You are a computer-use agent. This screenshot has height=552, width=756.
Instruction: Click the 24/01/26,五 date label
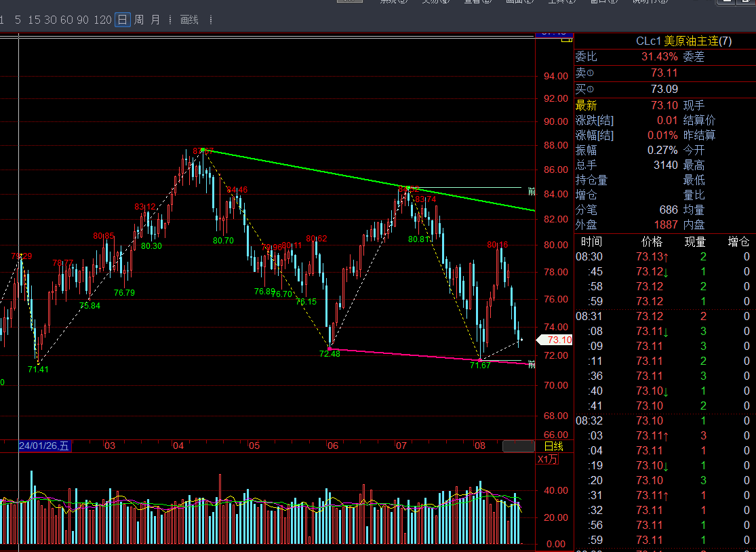pos(44,446)
